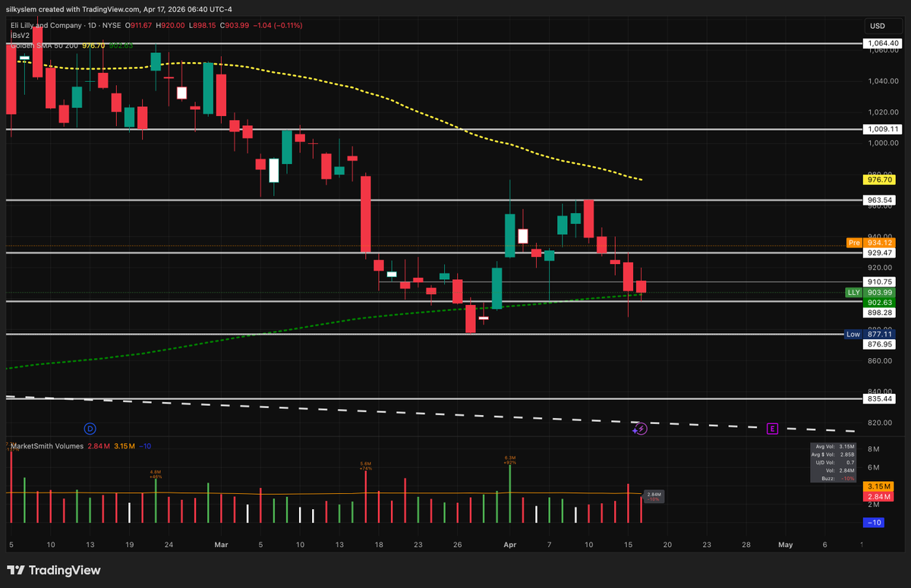
Task: Click the orange 3.15M volume axis tag
Action: point(880,486)
